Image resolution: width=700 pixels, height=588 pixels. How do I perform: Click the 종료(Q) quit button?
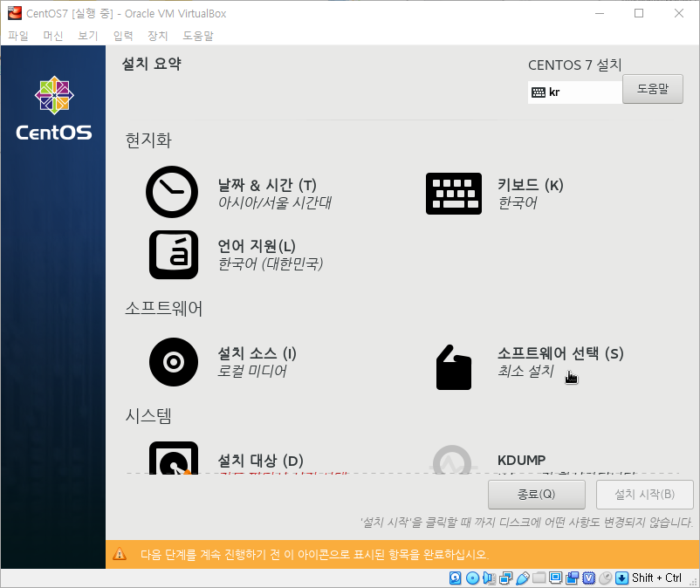[537, 495]
